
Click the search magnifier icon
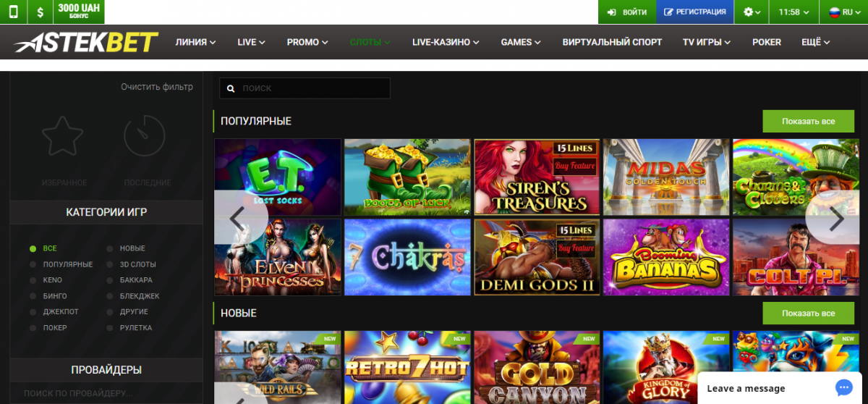tap(231, 88)
